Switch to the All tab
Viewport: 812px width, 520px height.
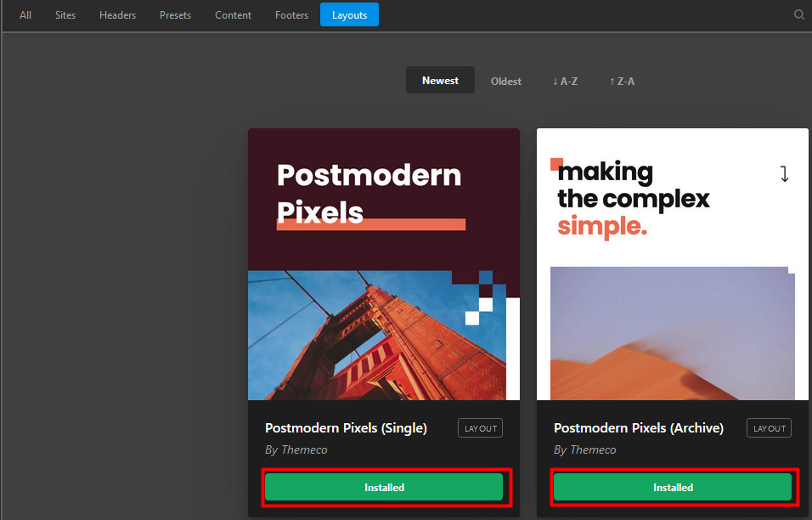point(25,15)
